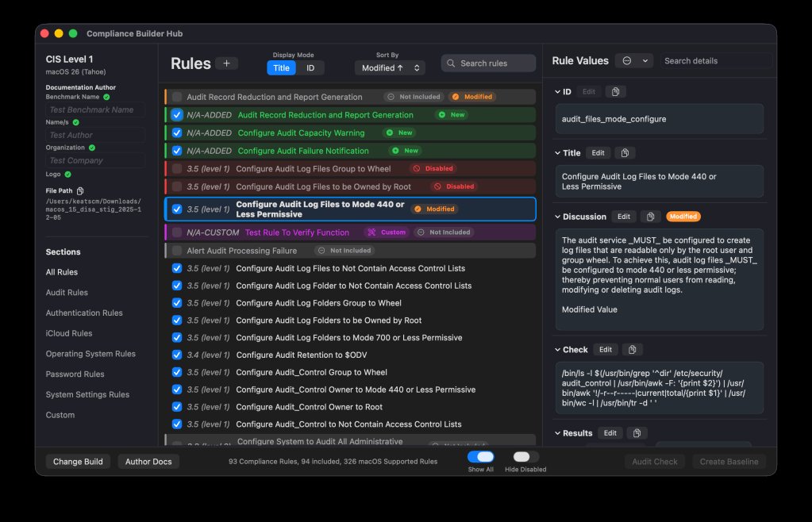Viewport: 812px width, 522px height.
Task: Open the Sort By Modified dropdown
Action: tap(389, 67)
